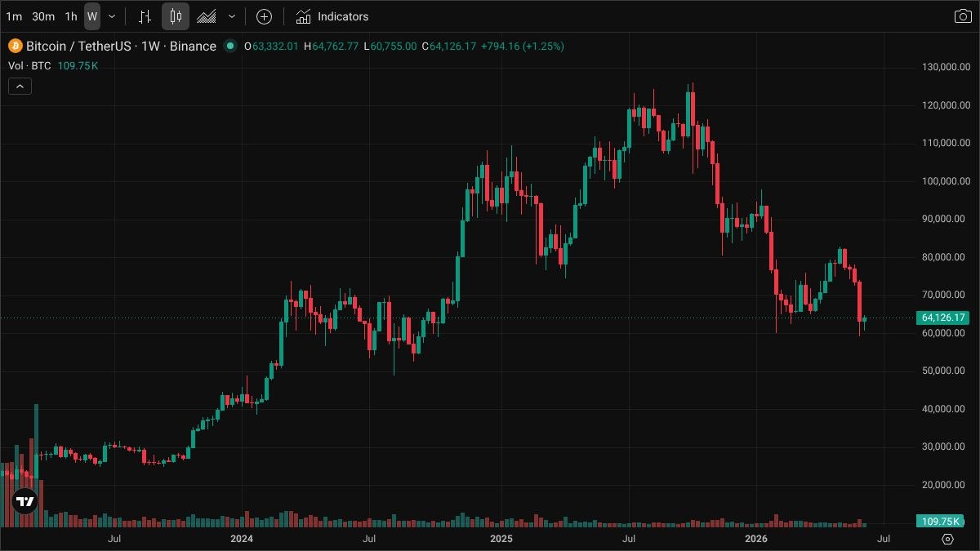Click the volume axis label 109.75K
Screen dimensions: 980x551
pyautogui.click(x=940, y=521)
